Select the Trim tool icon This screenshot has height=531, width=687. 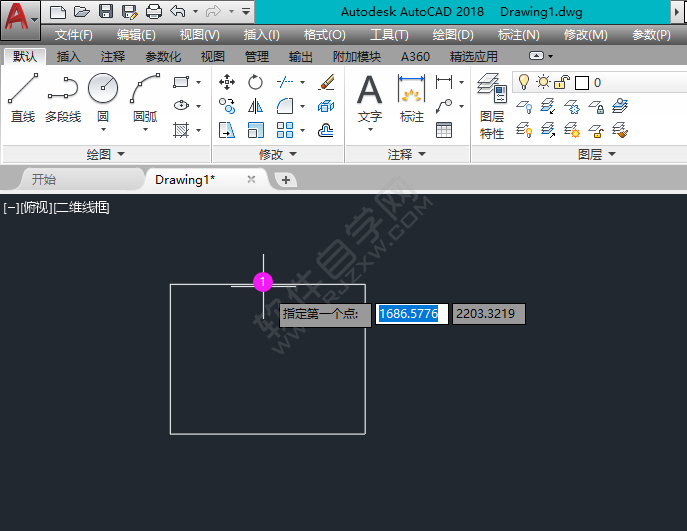(285, 82)
